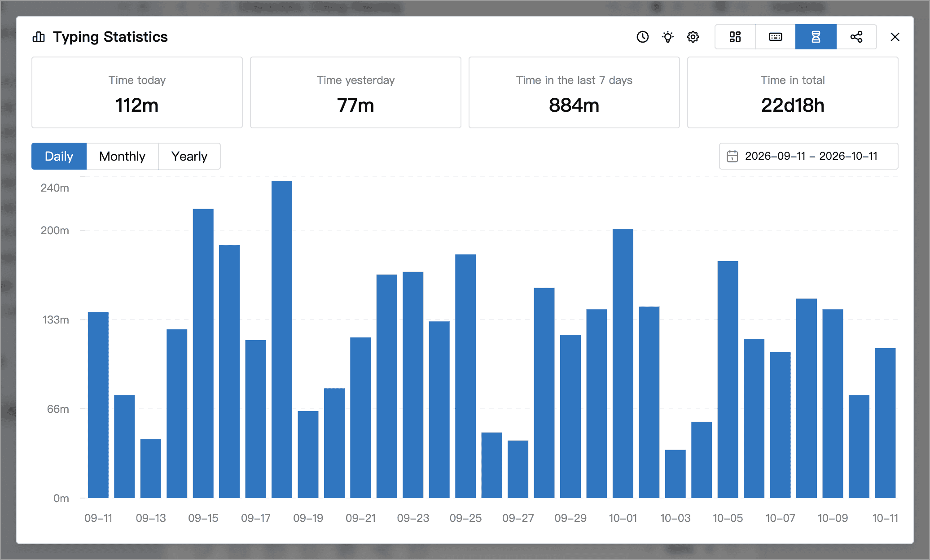The height and width of the screenshot is (560, 930).
Task: Switch to the Monthly tab
Action: coord(122,156)
